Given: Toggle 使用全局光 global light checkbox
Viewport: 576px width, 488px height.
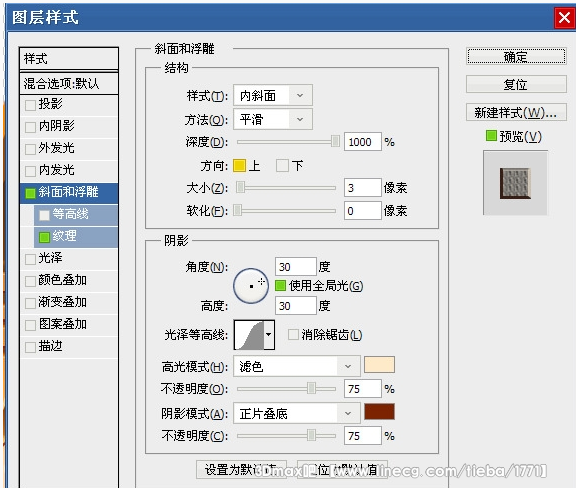Looking at the screenshot, I should pyautogui.click(x=281, y=285).
